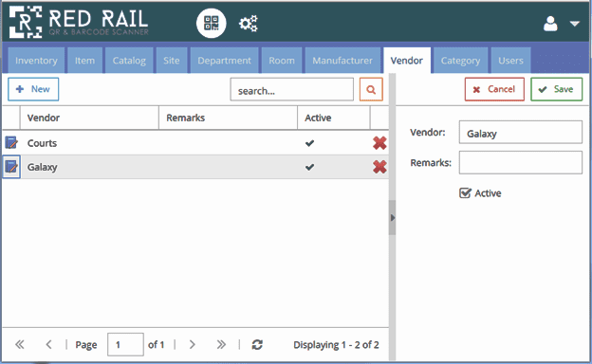Select the Department tab
This screenshot has width=592, height=364.
[224, 61]
